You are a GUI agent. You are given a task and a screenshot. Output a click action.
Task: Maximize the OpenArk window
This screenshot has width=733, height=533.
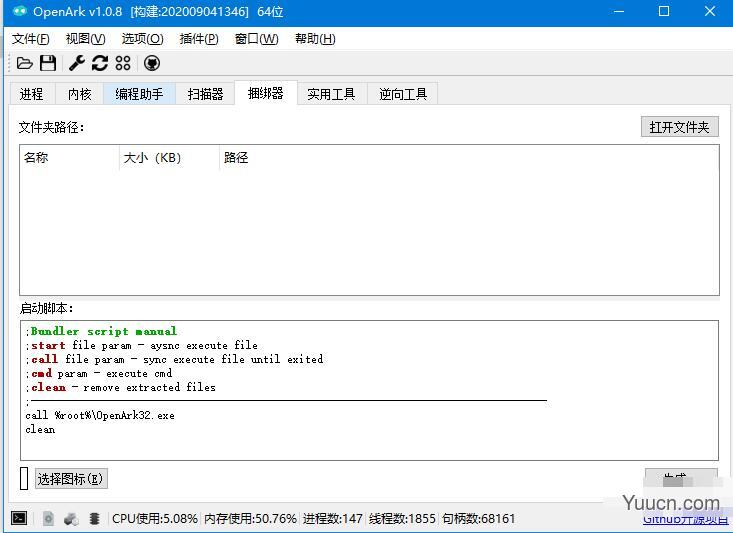[664, 11]
